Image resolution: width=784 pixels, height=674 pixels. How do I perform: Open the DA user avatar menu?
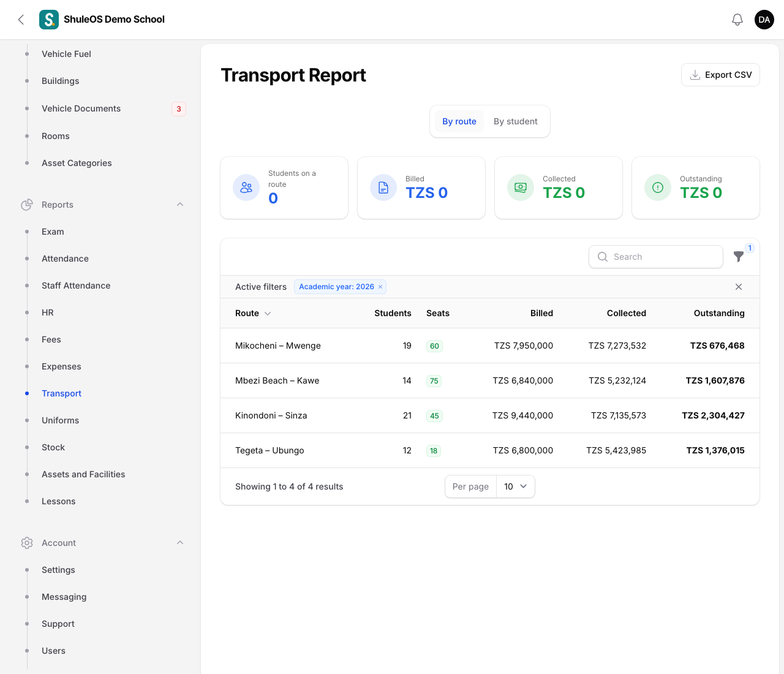pos(764,20)
